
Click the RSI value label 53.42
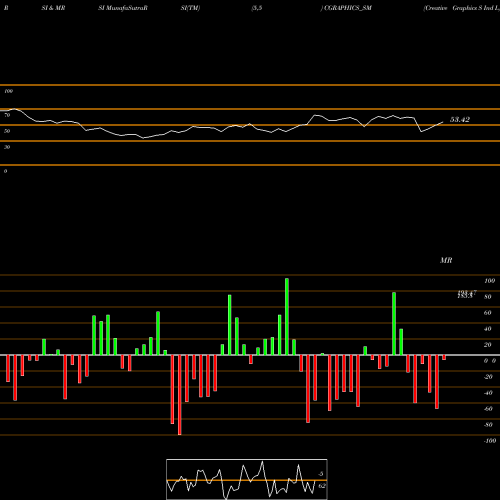pos(460,120)
